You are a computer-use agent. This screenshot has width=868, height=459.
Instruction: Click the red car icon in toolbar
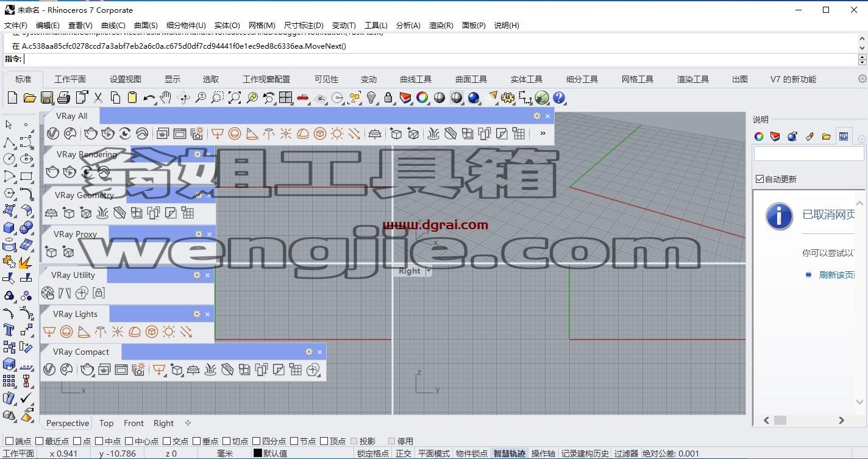coord(302,98)
